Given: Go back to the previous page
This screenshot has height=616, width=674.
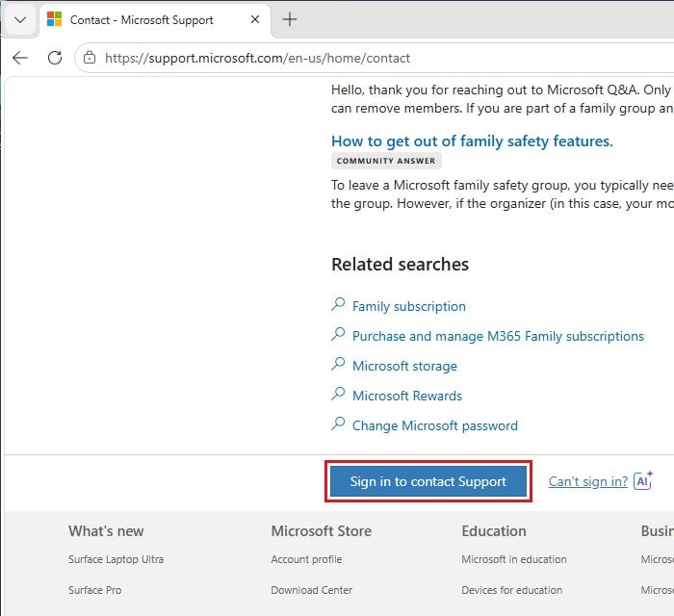Looking at the screenshot, I should click(x=20, y=58).
